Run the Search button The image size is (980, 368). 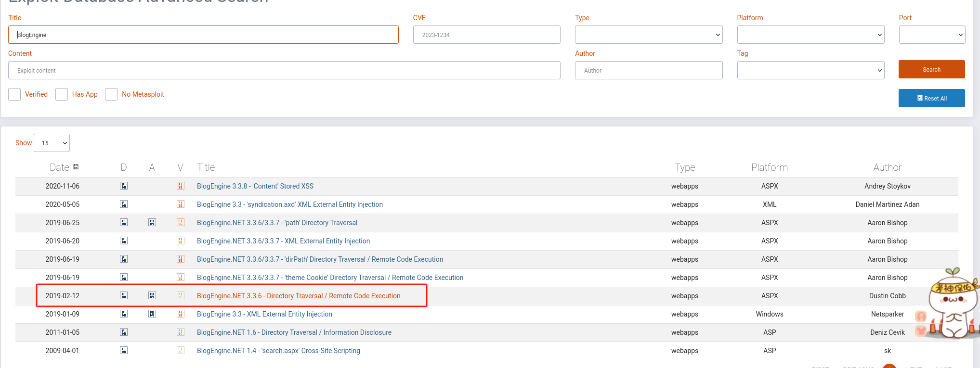coord(931,69)
